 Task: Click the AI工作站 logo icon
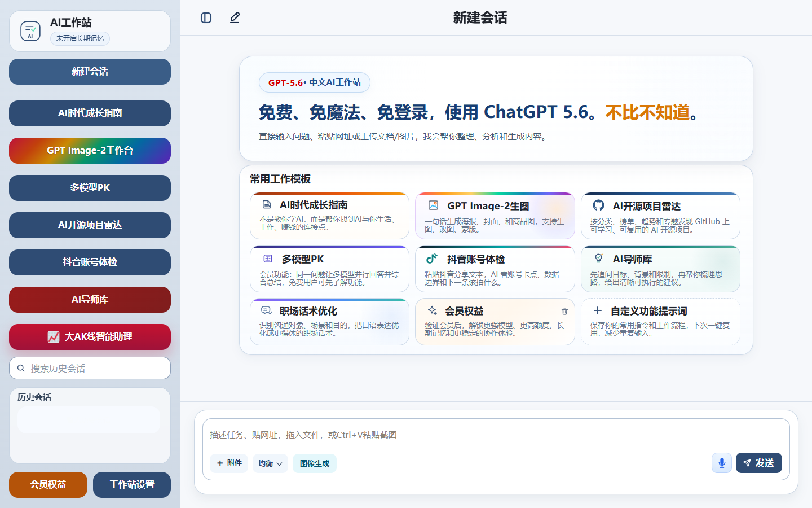pyautogui.click(x=30, y=31)
